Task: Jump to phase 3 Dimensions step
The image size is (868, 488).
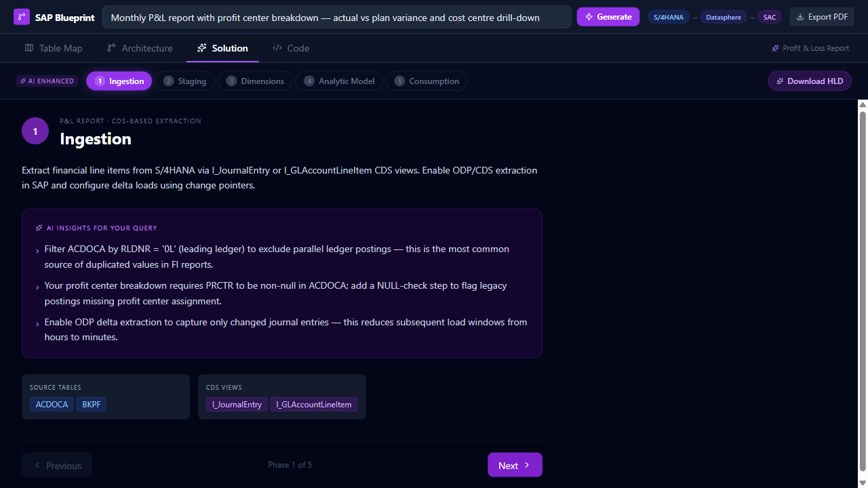Action: 255,81
